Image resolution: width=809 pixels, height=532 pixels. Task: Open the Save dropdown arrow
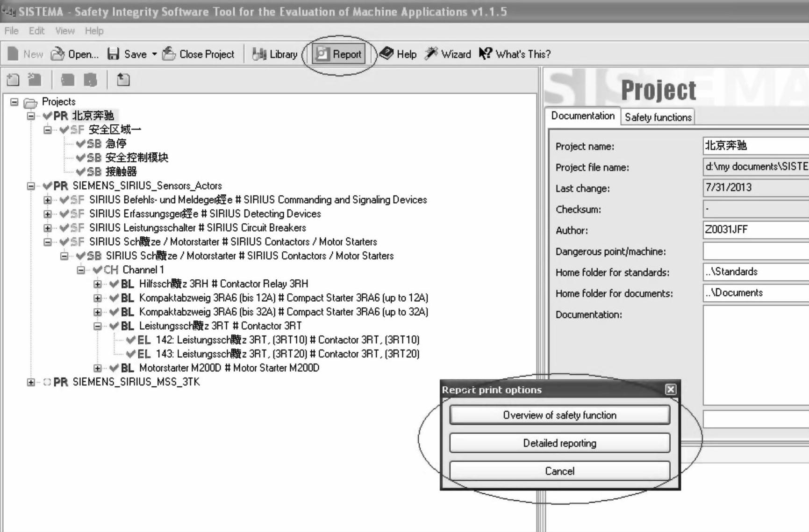tap(154, 54)
